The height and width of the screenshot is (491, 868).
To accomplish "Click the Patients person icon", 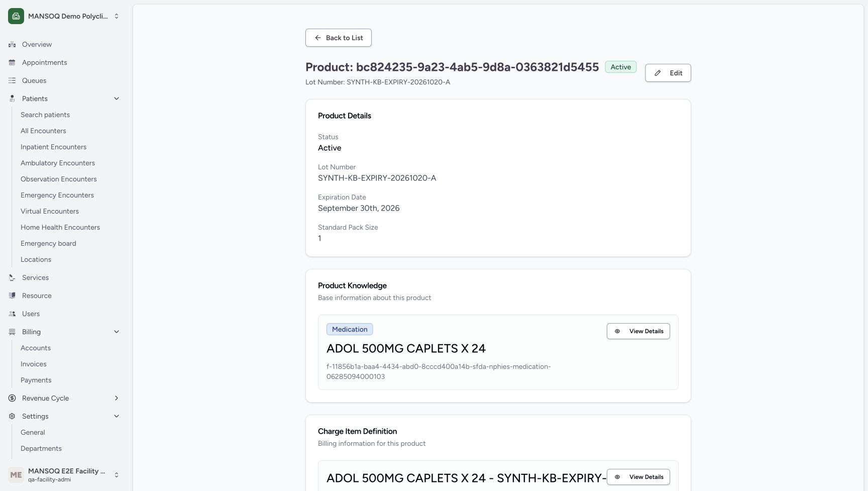I will [12, 99].
